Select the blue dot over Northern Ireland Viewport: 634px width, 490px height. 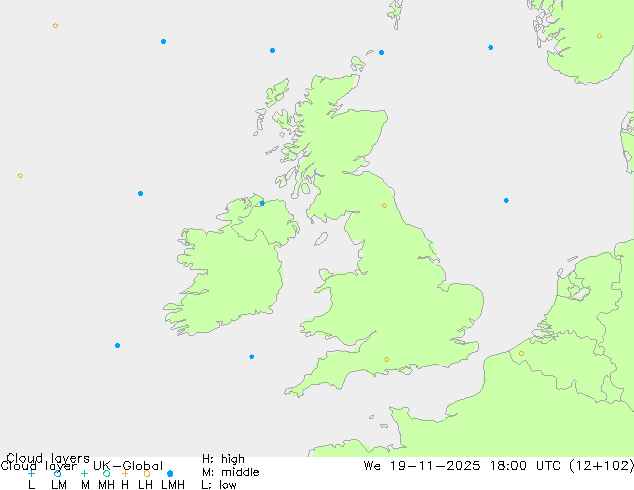click(x=262, y=203)
